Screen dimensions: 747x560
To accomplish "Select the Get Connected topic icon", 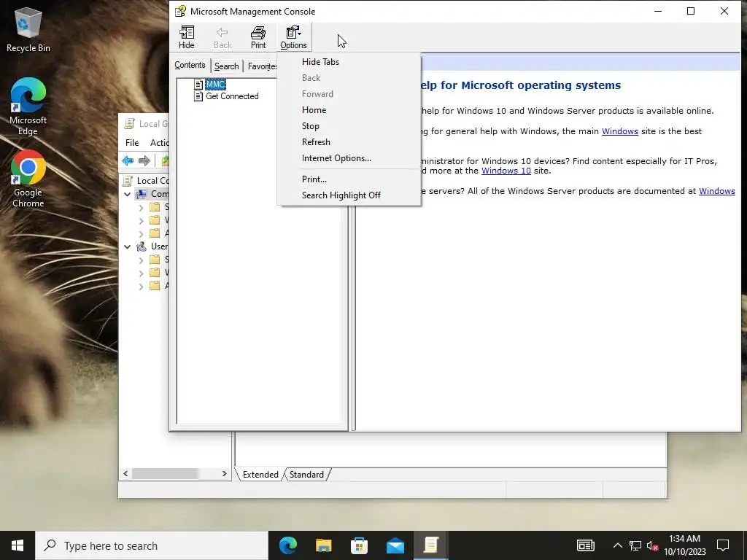I will pyautogui.click(x=198, y=96).
